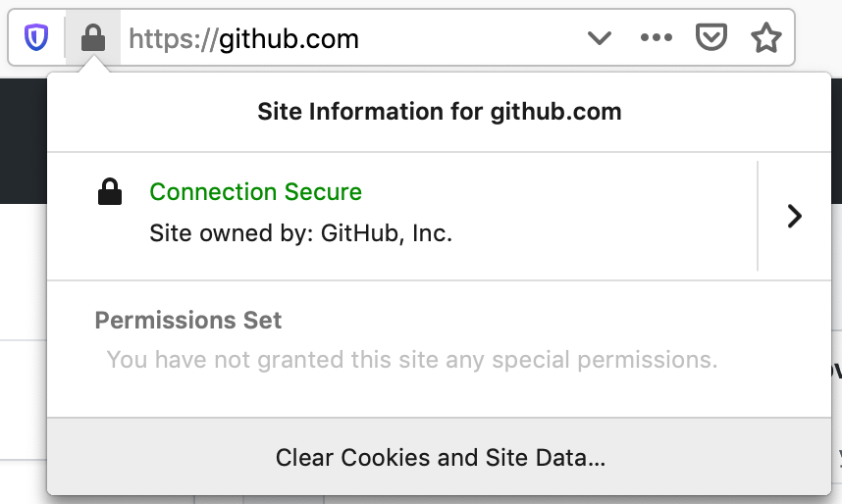Click the vertical divider beside the right arrow
This screenshot has height=504, width=842.
coord(758,216)
